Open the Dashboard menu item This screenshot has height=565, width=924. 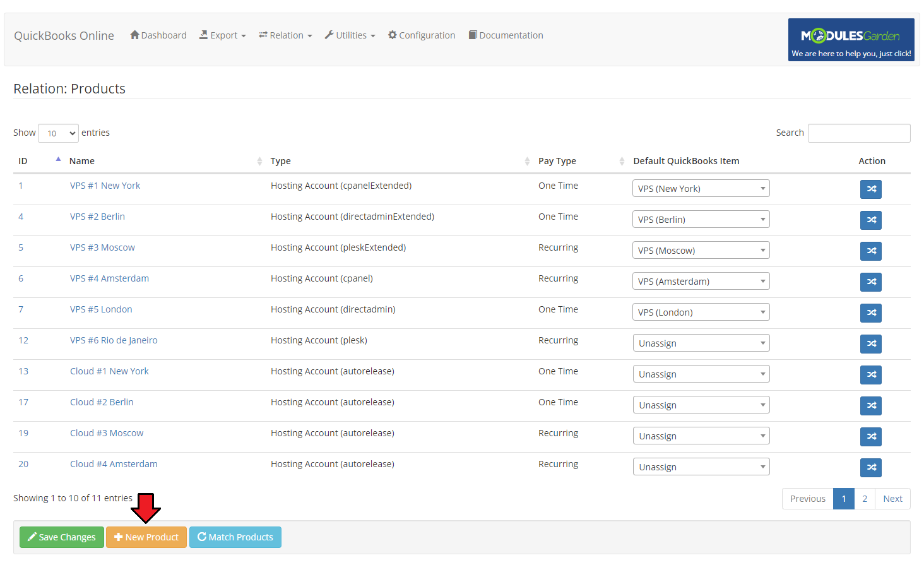(x=158, y=35)
